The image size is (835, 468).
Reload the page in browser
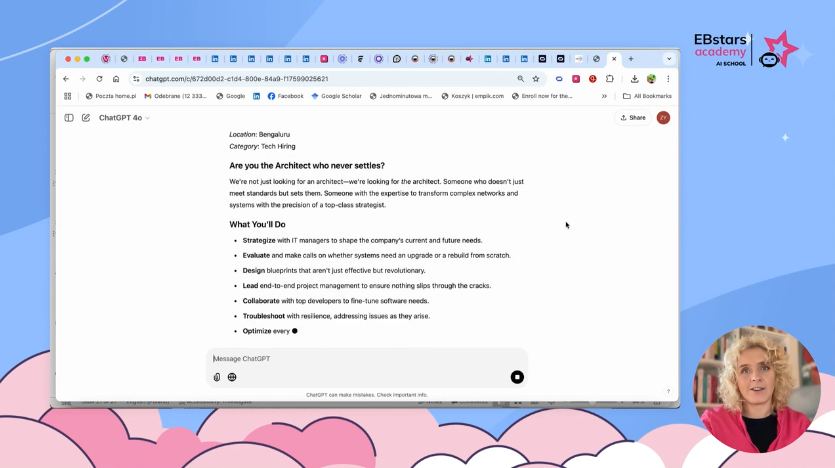pos(99,79)
